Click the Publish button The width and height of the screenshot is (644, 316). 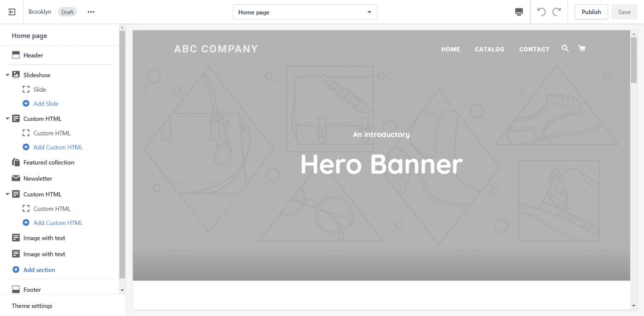pos(591,12)
